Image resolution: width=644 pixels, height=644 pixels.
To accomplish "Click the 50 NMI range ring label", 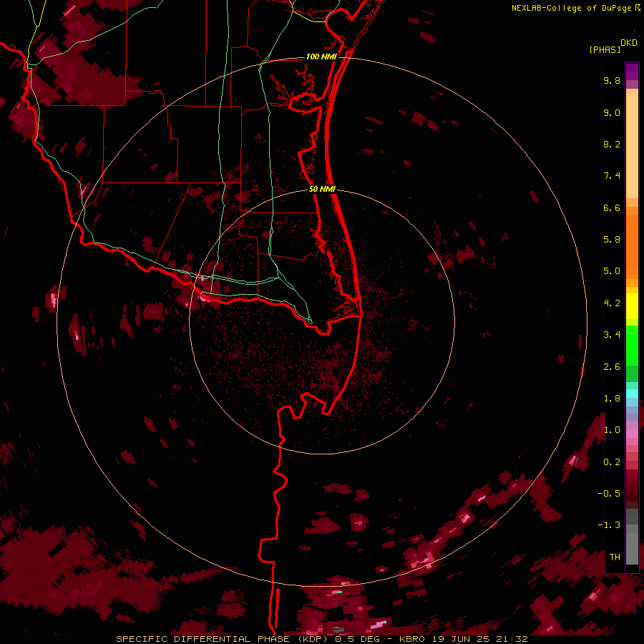I will click(322, 189).
